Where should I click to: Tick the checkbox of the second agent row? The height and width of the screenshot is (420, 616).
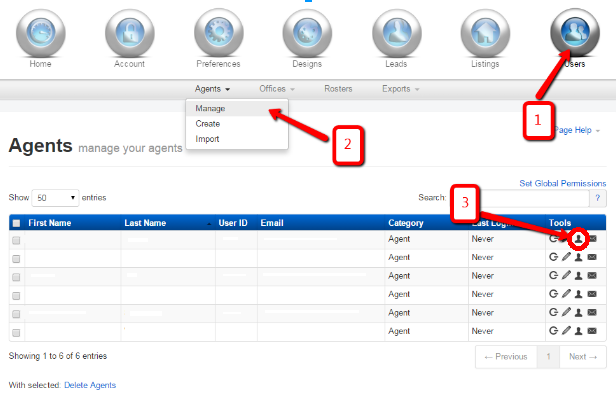16,259
